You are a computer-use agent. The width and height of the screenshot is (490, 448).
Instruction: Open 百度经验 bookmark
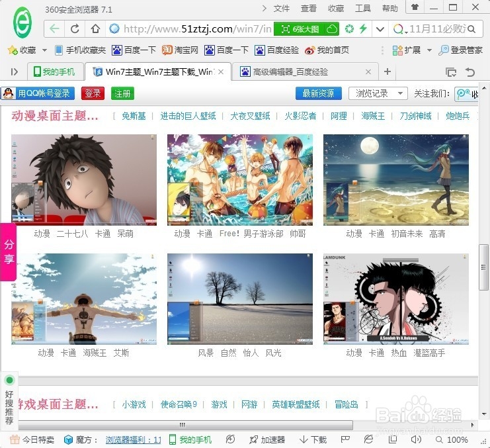point(276,50)
